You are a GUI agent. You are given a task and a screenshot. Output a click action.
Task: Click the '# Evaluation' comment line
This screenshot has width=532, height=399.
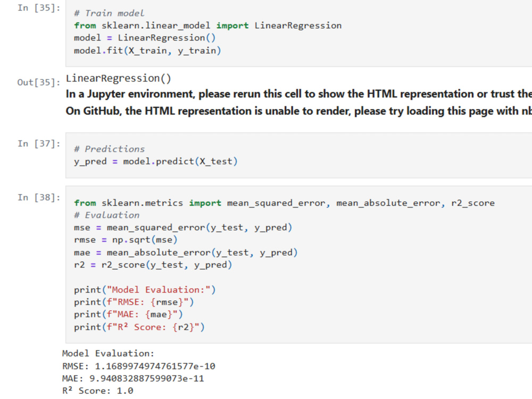[106, 215]
